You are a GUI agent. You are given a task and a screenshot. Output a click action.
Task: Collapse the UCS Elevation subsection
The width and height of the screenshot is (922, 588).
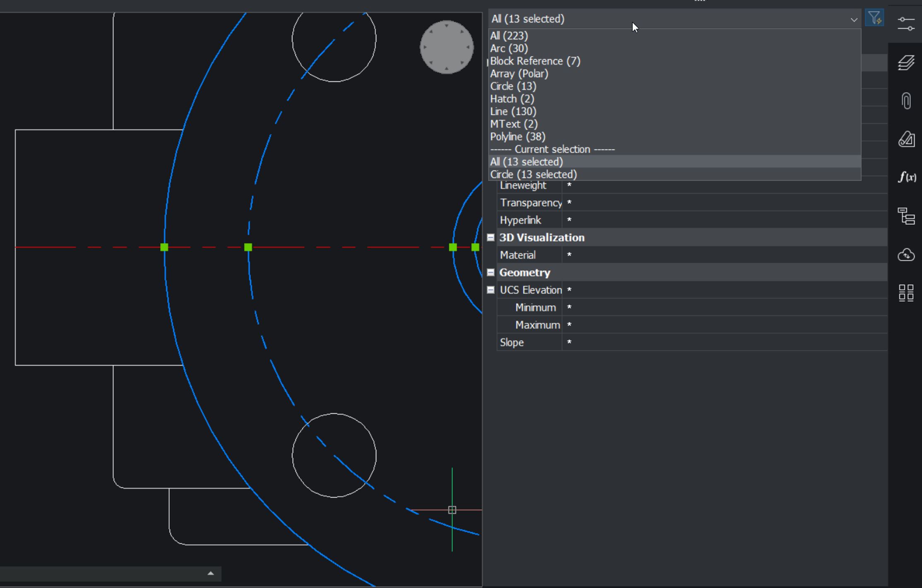(490, 290)
